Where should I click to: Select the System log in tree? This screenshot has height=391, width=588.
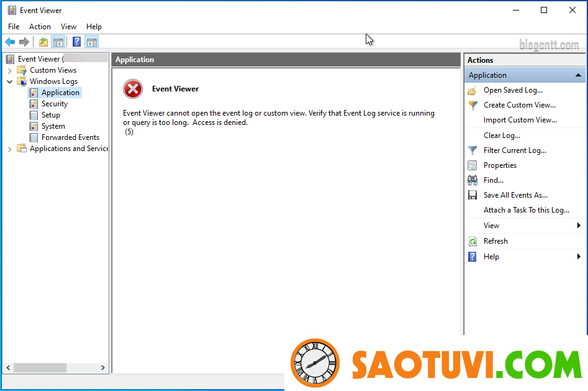[x=53, y=126]
